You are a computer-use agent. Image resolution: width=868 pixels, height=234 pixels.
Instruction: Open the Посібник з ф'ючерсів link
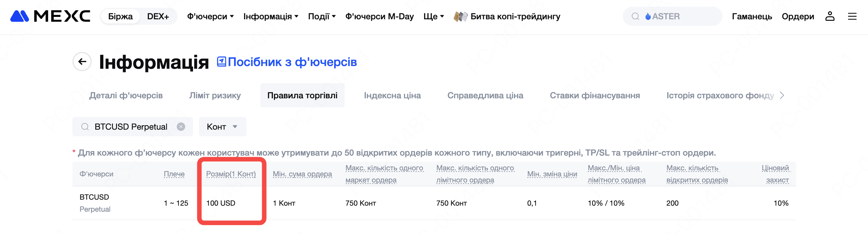pyautogui.click(x=292, y=62)
